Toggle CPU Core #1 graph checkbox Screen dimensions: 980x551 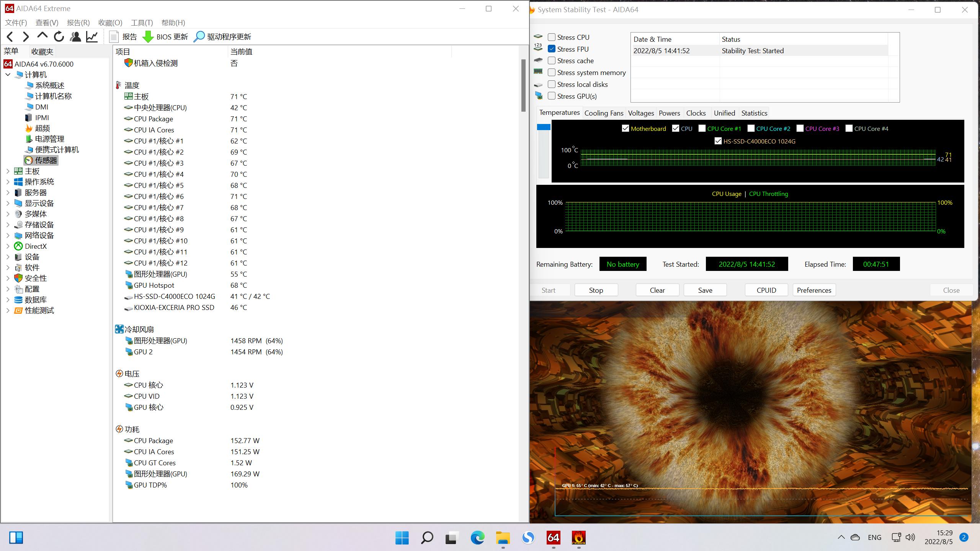702,129
